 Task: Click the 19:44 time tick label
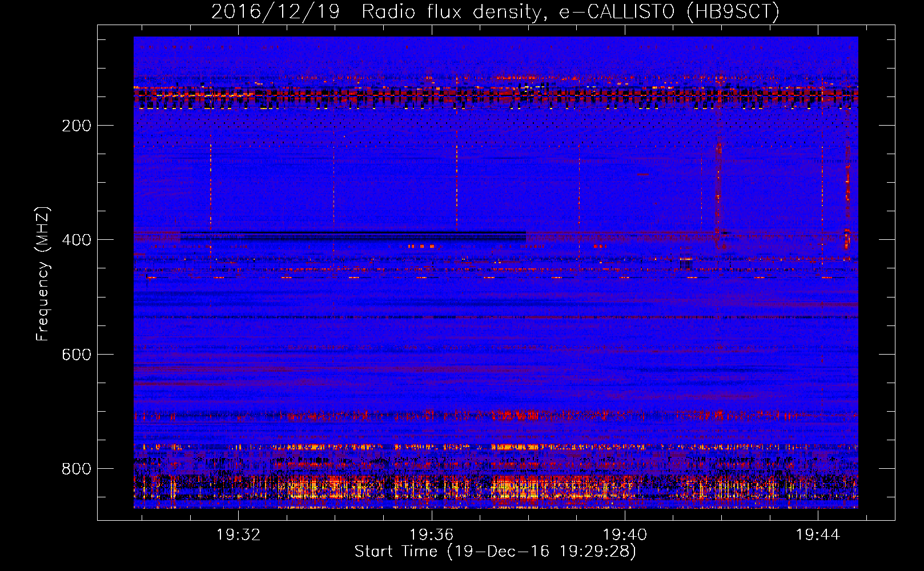(x=818, y=534)
